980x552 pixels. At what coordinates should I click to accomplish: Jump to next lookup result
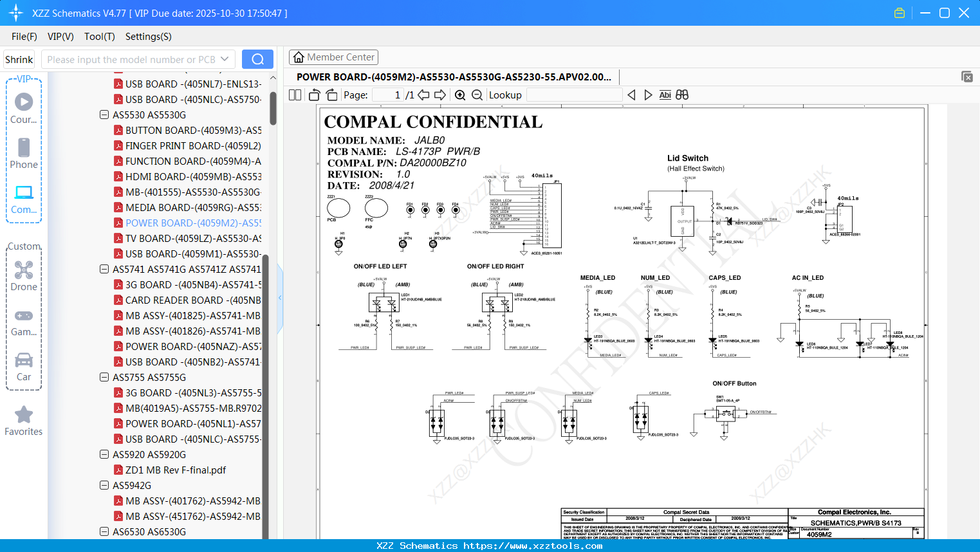click(648, 95)
